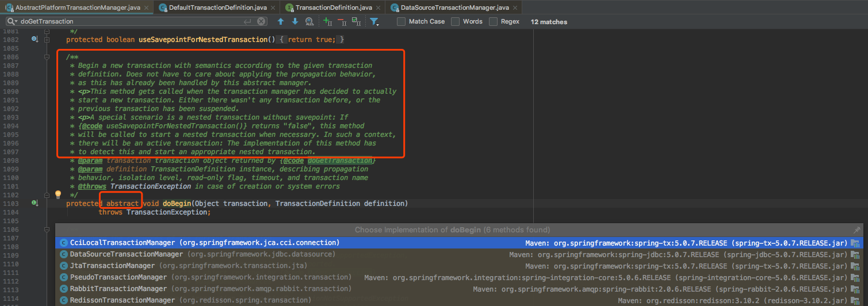Image resolution: width=868 pixels, height=306 pixels.
Task: Toggle the Words checkbox
Action: pos(456,21)
